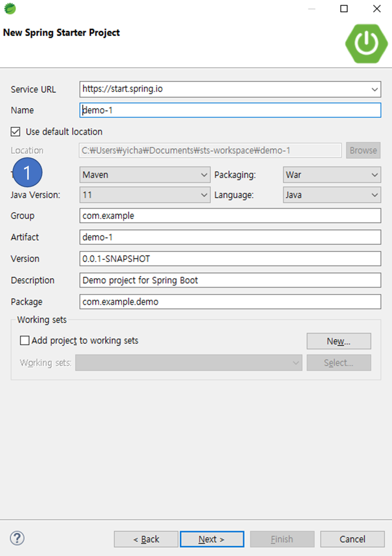Click the help question mark icon
Viewport: 392px width, 556px height.
click(x=17, y=538)
